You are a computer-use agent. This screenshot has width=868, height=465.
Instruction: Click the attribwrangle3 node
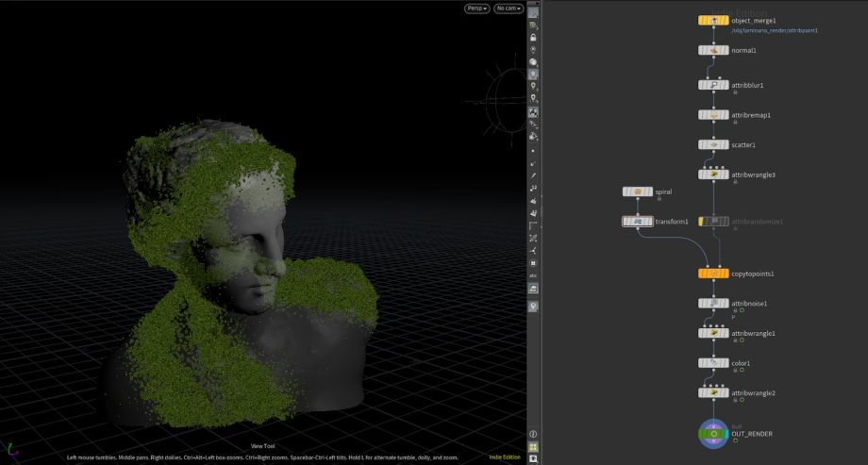tap(713, 174)
